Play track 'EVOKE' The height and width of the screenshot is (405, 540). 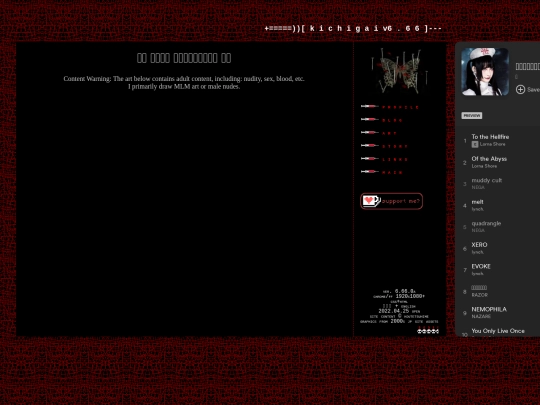(x=481, y=266)
